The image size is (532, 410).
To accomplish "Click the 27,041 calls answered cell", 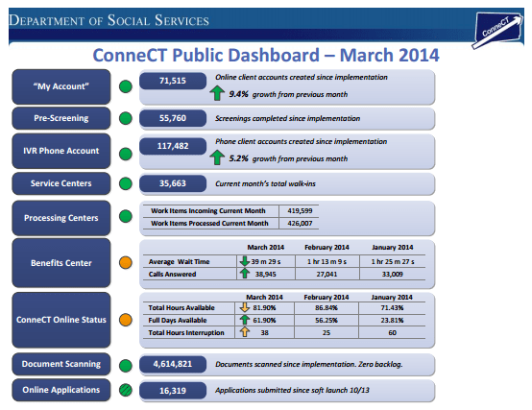I will click(326, 274).
